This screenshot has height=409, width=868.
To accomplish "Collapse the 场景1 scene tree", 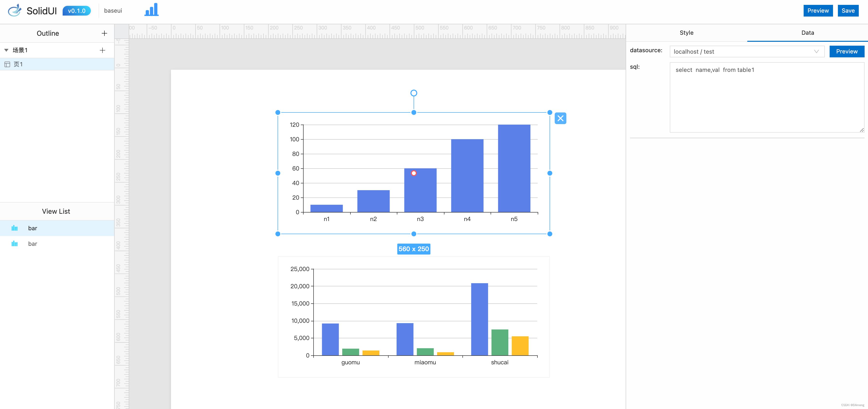I will [x=6, y=50].
